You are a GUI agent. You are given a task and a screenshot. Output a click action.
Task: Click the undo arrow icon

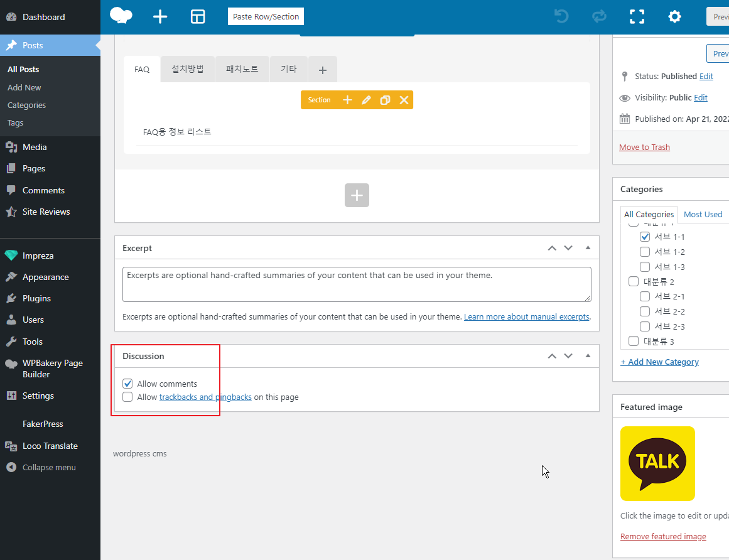561,17
